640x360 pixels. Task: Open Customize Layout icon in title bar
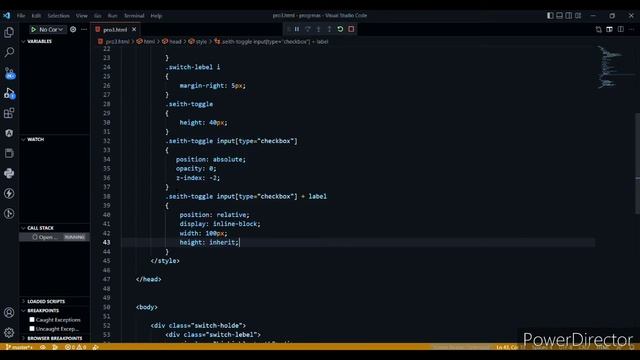[x=578, y=16]
